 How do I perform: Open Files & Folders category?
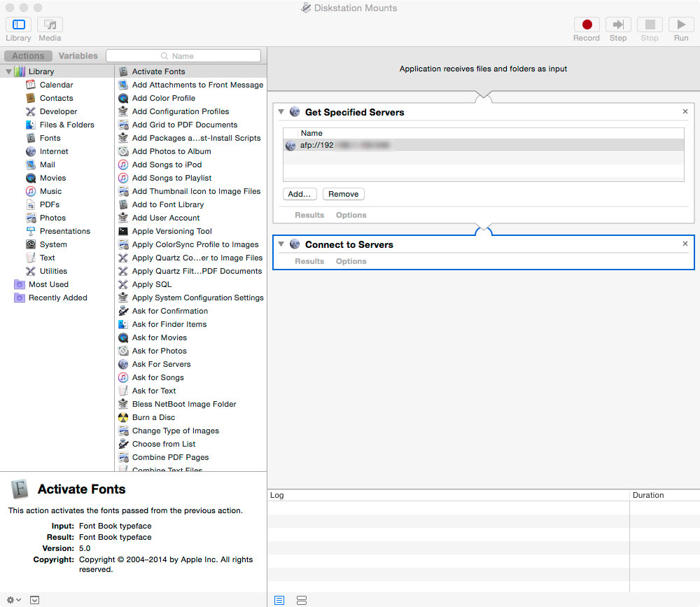67,125
